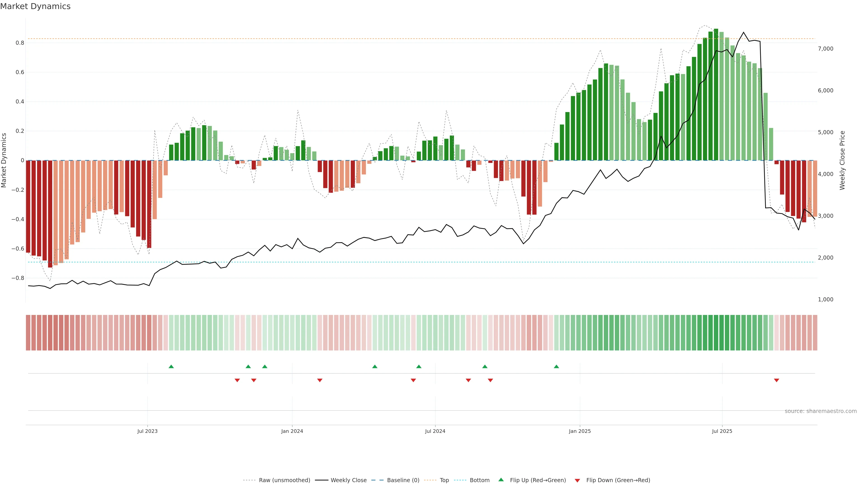868x488 pixels.
Task: Toggle the Baseline (0) legend entry
Action: coord(403,480)
